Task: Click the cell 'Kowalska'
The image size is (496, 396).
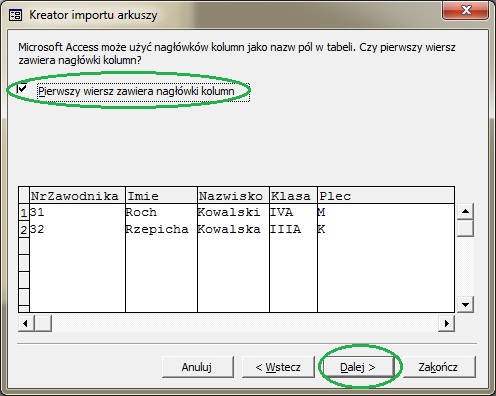Action: (233, 229)
